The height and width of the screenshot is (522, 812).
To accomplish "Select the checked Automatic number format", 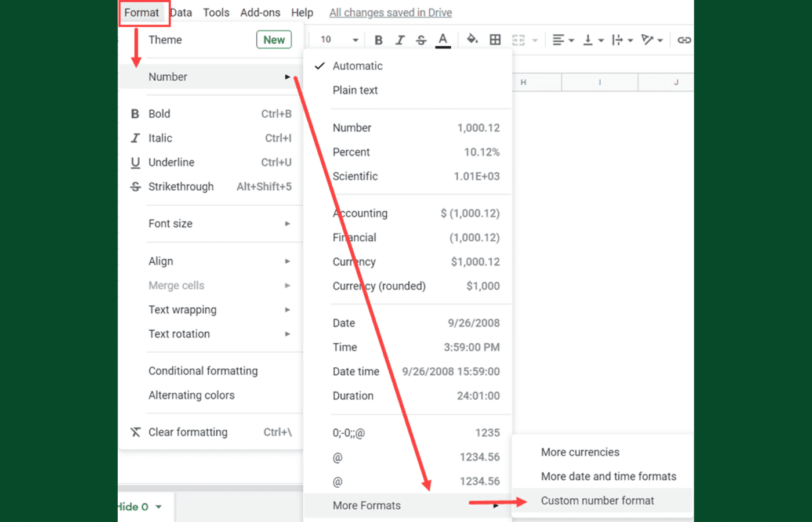I will [357, 66].
